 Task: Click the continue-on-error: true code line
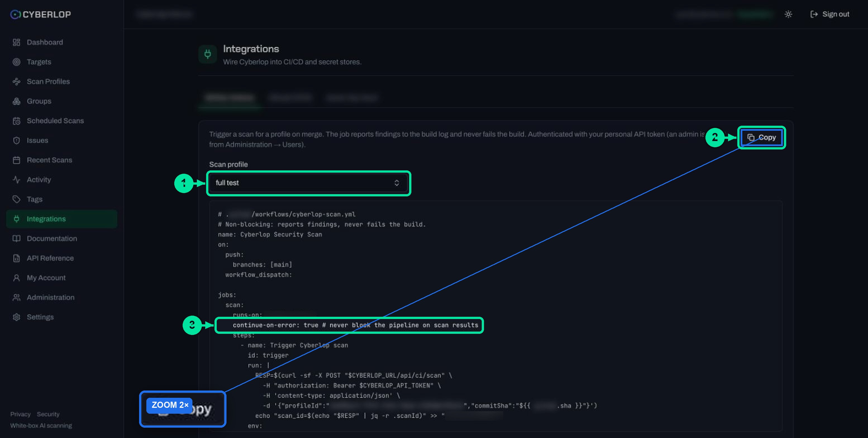click(356, 325)
